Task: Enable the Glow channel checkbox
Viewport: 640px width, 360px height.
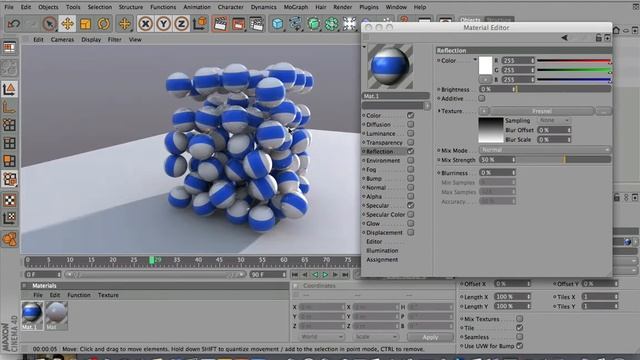Action: tap(411, 223)
